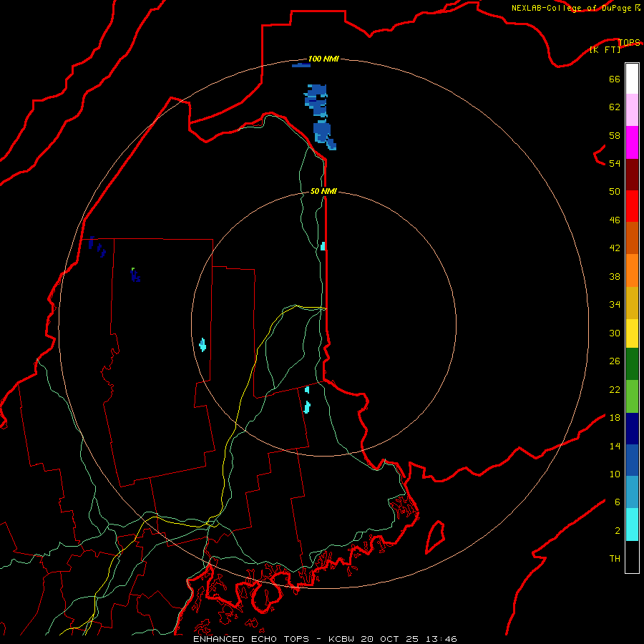
Task: Click the navy echo with green pixel
Action: pos(135,275)
